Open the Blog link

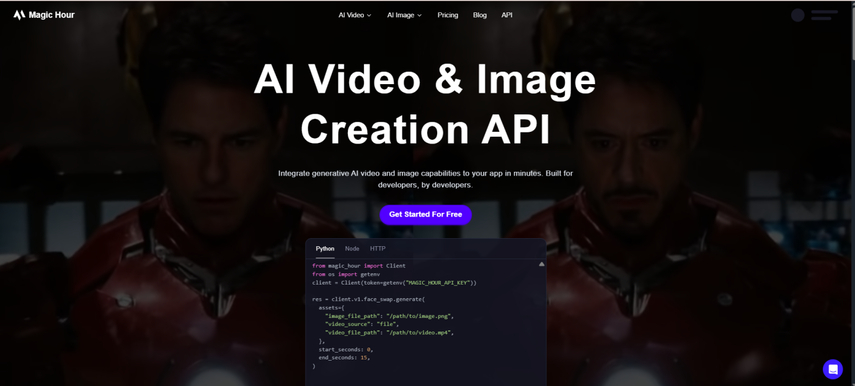coord(480,15)
